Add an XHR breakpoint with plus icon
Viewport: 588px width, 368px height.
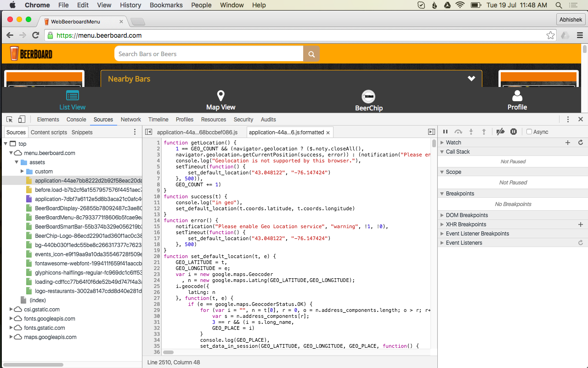(581, 224)
